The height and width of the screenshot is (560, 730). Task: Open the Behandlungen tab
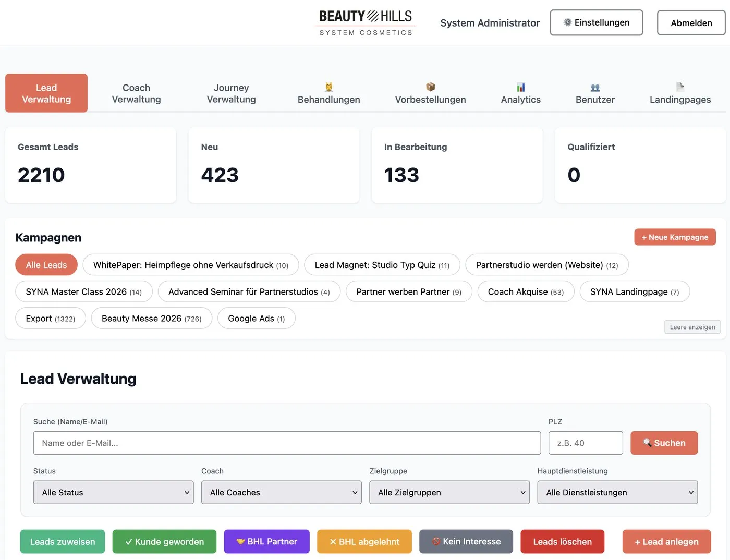(328, 93)
